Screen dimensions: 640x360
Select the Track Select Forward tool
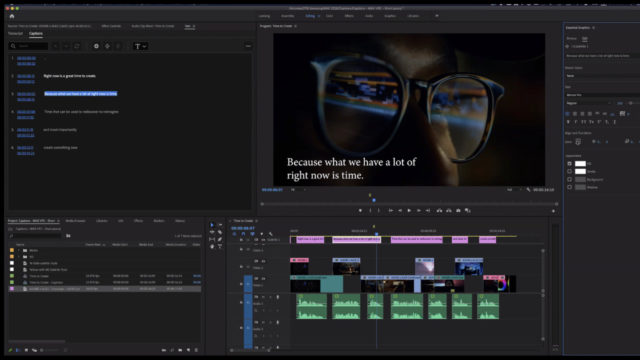tap(220, 225)
